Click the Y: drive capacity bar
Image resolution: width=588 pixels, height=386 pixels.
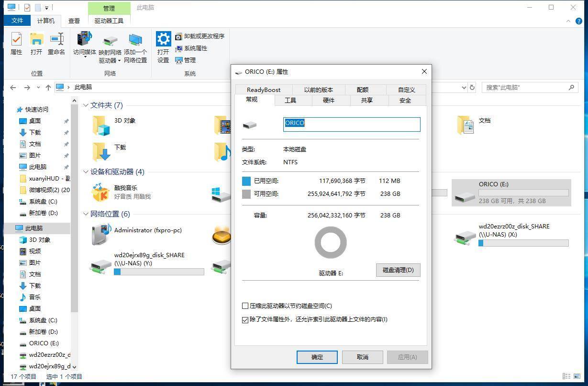[158, 272]
